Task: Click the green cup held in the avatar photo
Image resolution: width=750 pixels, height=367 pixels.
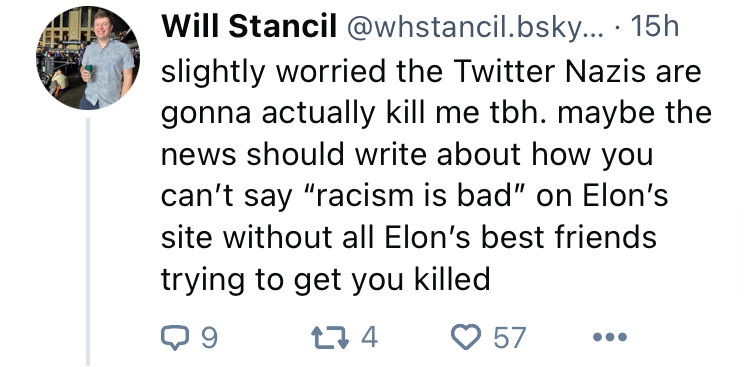Action: coord(89,72)
